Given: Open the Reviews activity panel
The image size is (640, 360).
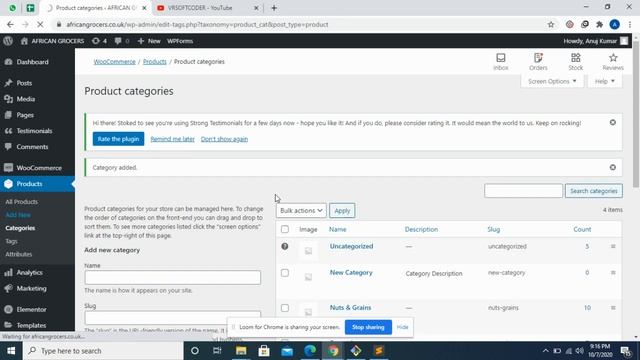Looking at the screenshot, I should pyautogui.click(x=613, y=62).
